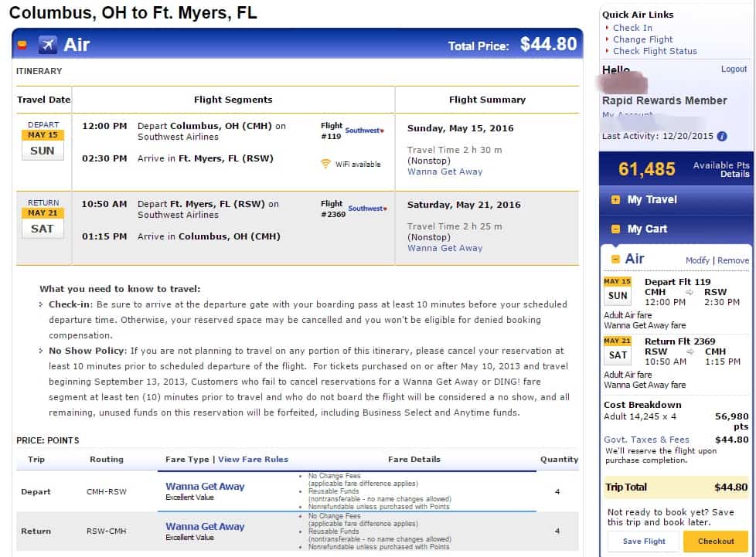Open Available Pts Details link
756x557 pixels.
click(735, 174)
